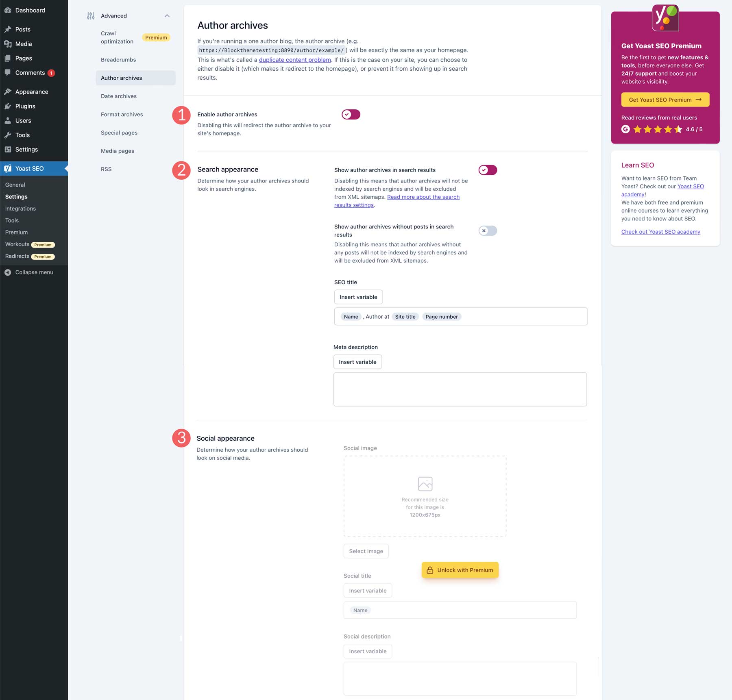
Task: Click the Social title input field
Action: 460,610
